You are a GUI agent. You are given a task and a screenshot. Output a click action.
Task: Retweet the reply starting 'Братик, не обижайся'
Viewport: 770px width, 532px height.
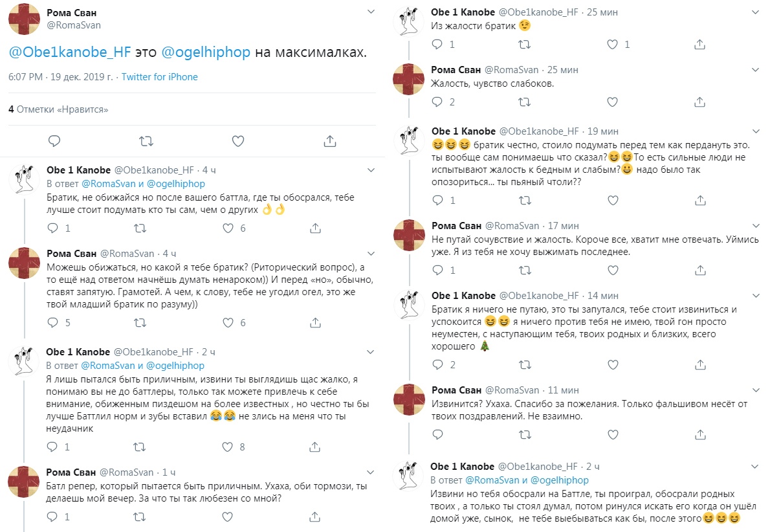(140, 228)
